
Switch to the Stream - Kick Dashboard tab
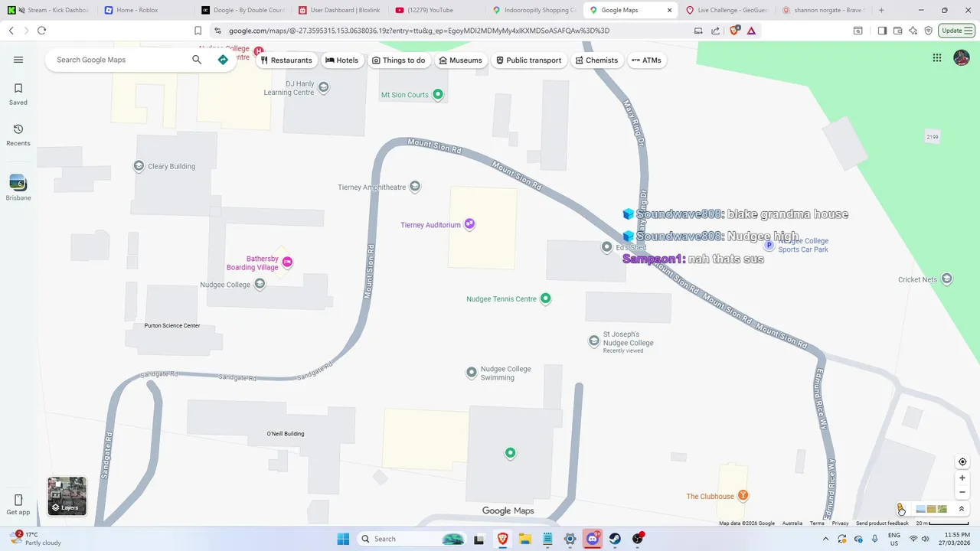click(49, 10)
